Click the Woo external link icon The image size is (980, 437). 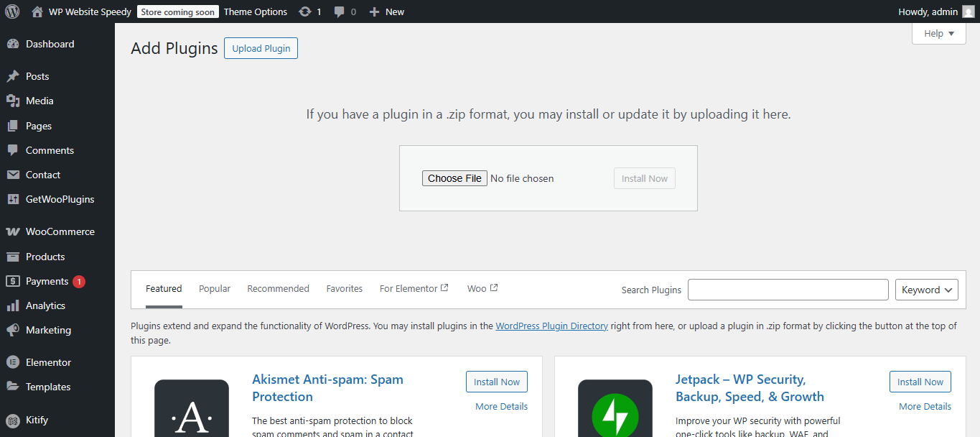pos(494,287)
